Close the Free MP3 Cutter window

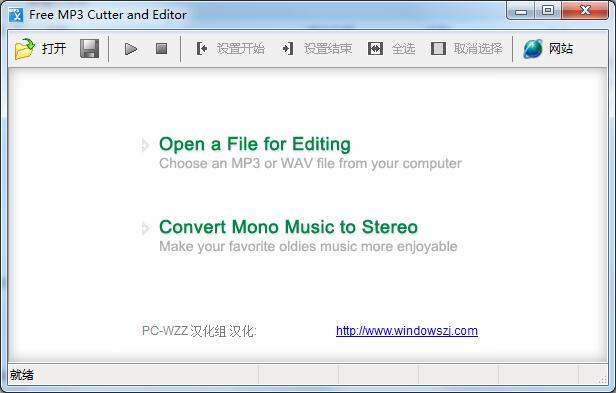pyautogui.click(x=585, y=11)
